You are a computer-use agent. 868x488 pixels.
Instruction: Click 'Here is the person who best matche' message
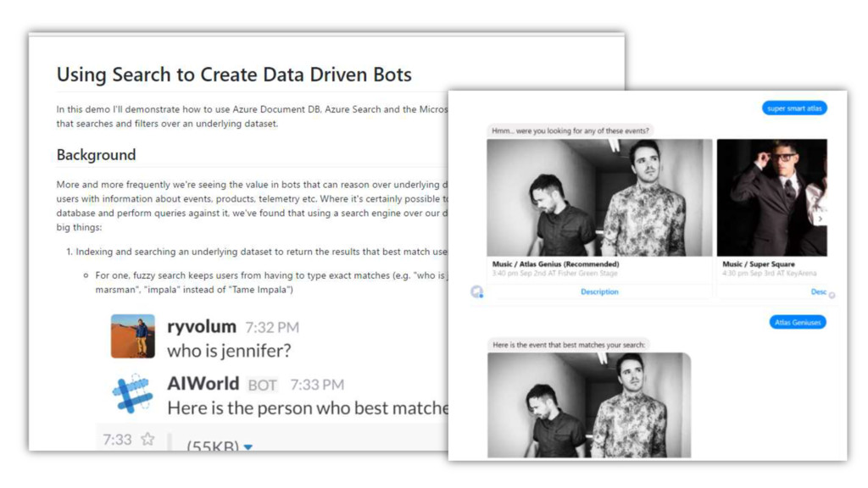(308, 408)
